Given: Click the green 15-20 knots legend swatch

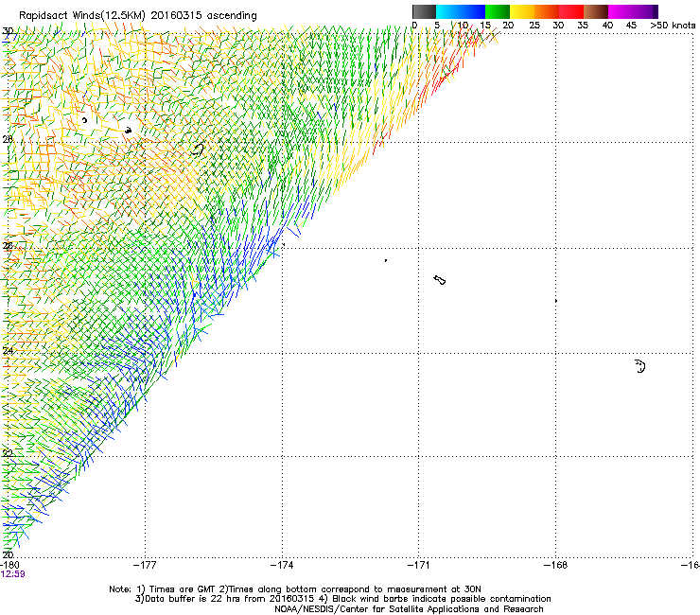Looking at the screenshot, I should tap(498, 11).
